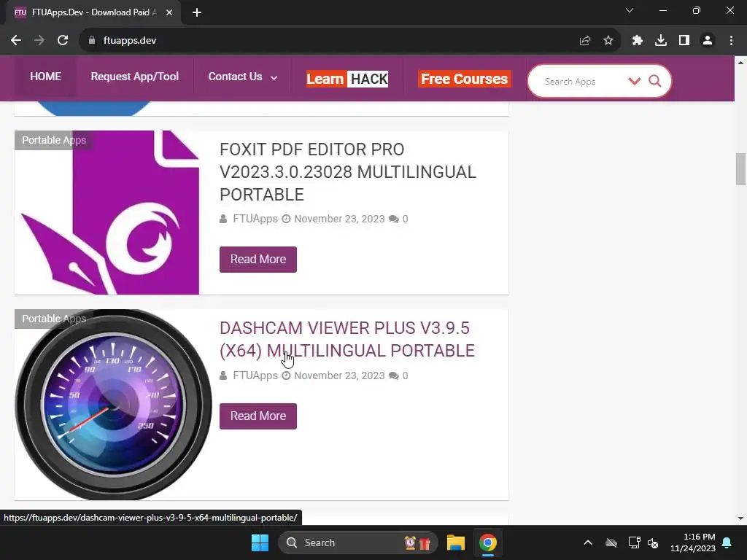747x560 pixels.
Task: Open File Explorer from taskbar
Action: click(455, 542)
